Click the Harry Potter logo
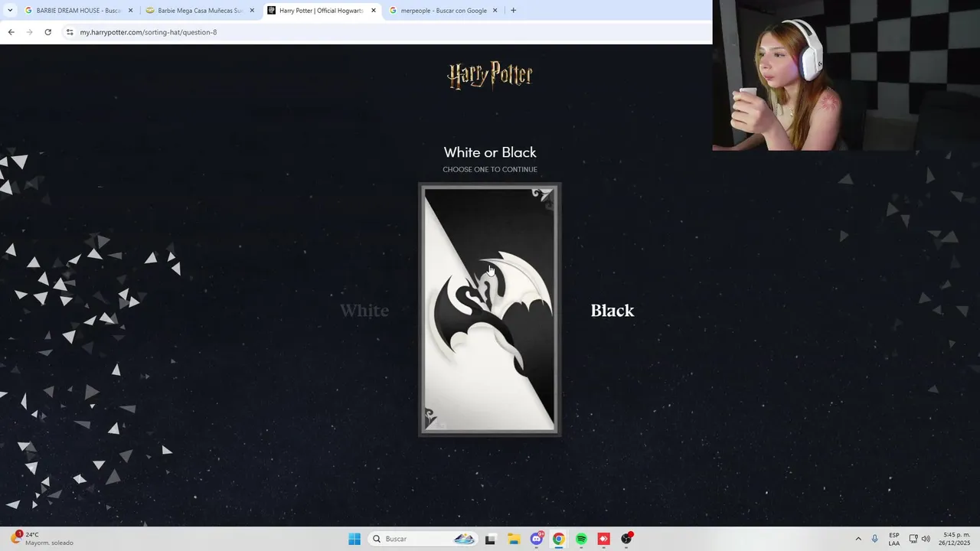 pos(490,76)
